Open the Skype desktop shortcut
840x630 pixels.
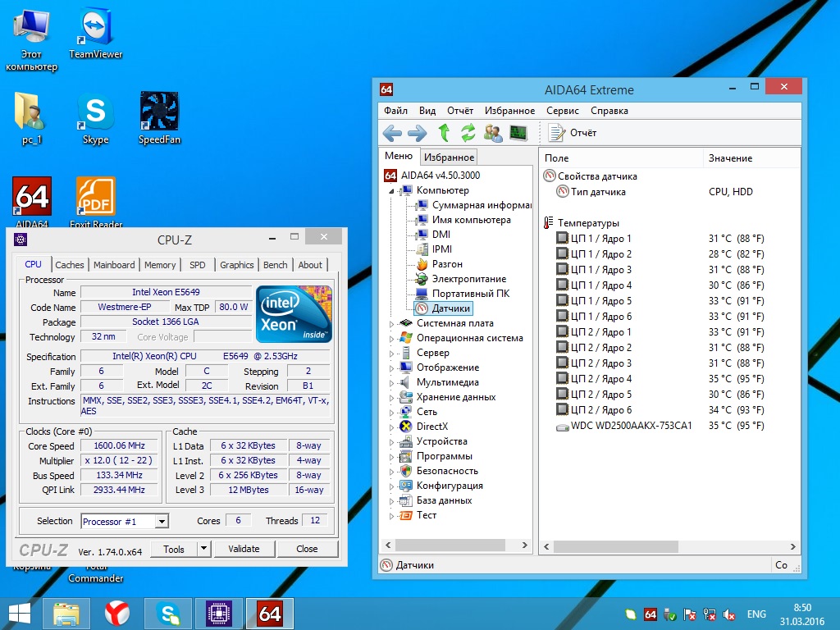(x=95, y=118)
